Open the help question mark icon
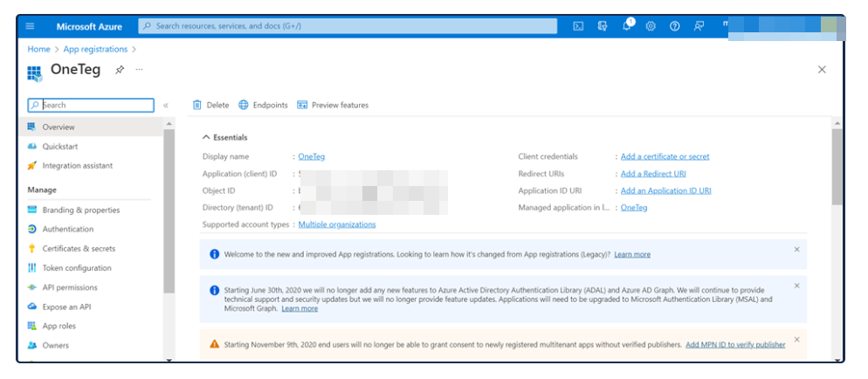This screenshot has width=868, height=379. (675, 26)
